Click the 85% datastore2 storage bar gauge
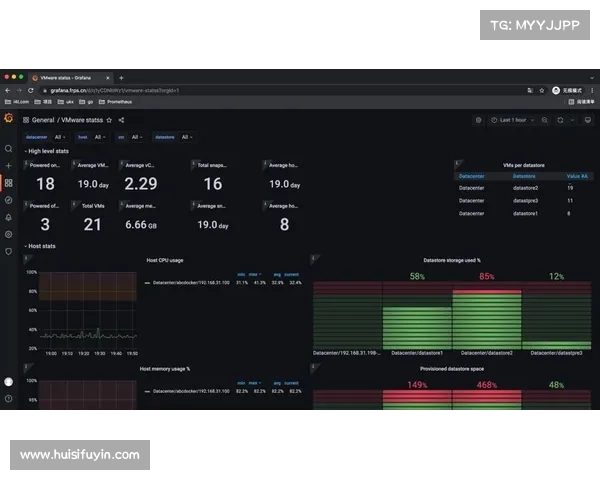The height and width of the screenshot is (480, 600). pyautogui.click(x=487, y=315)
